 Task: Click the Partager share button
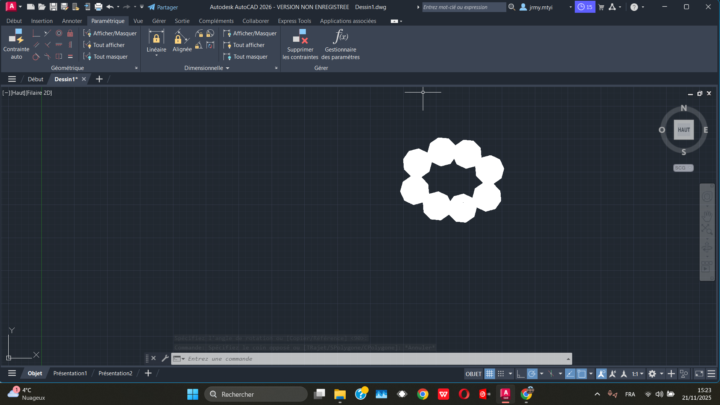163,7
